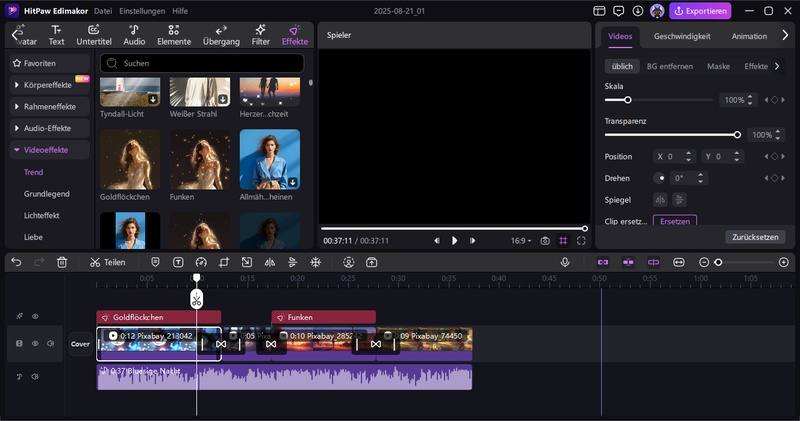Adjust the Skala slider

[x=658, y=100]
